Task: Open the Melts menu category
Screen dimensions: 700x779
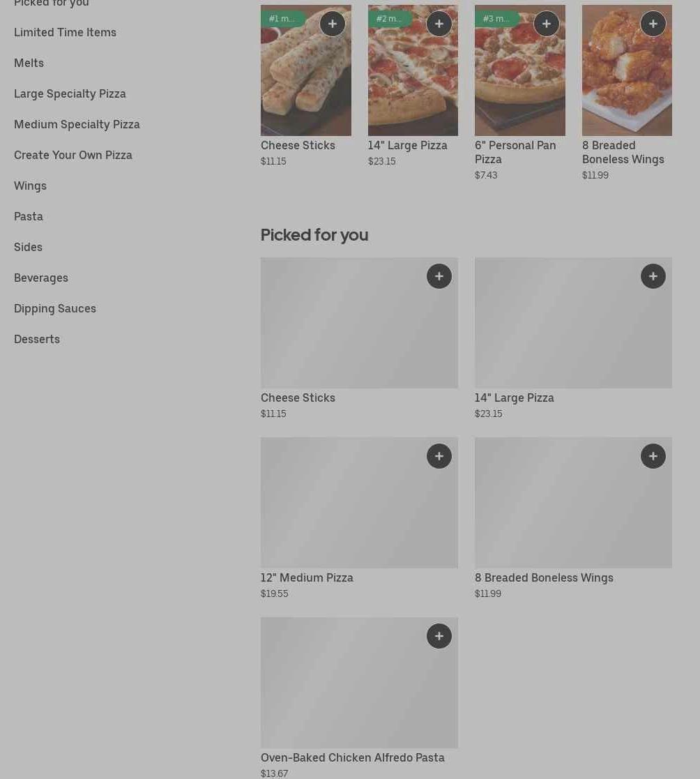Action: point(29,63)
